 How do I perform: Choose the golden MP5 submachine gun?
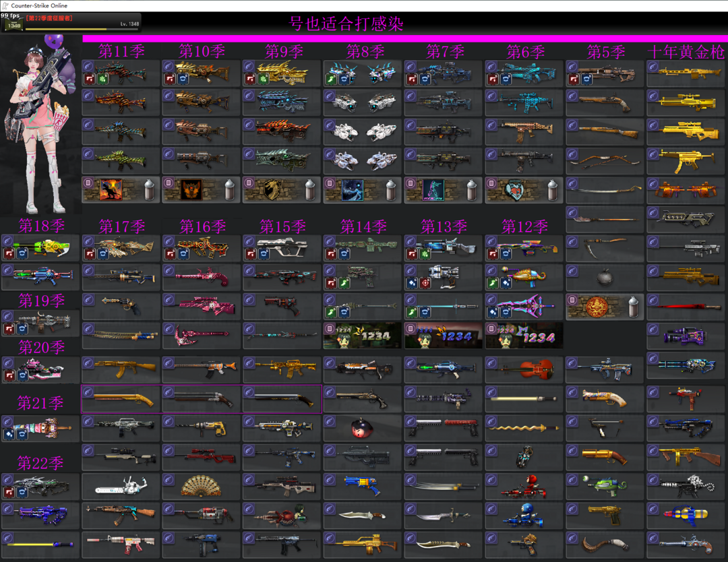click(686, 160)
